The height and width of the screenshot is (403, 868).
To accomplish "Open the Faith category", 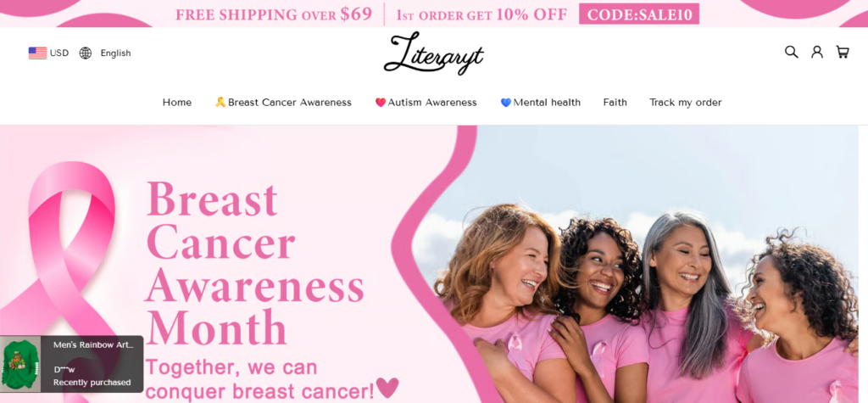I will click(615, 103).
